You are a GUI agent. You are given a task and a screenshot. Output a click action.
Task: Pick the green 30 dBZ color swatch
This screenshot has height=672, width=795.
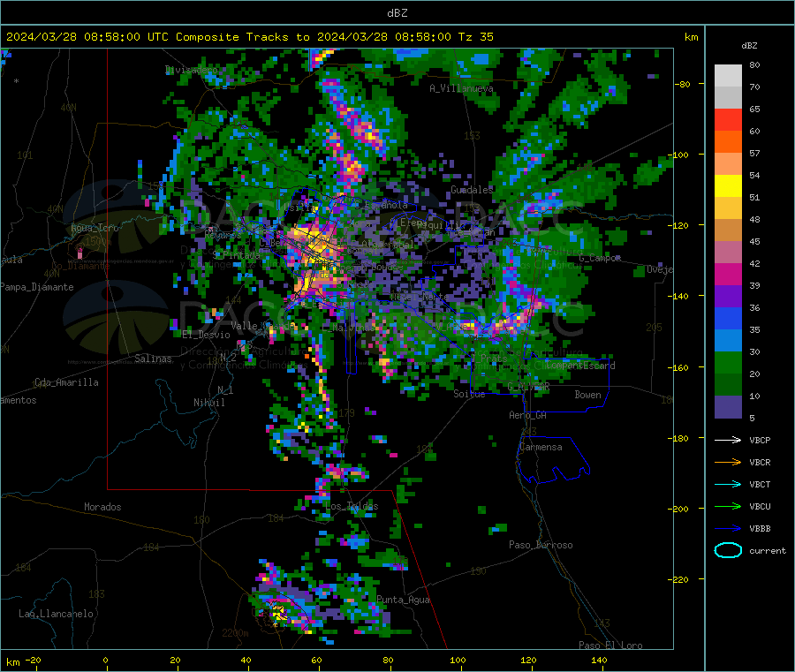coord(728,362)
